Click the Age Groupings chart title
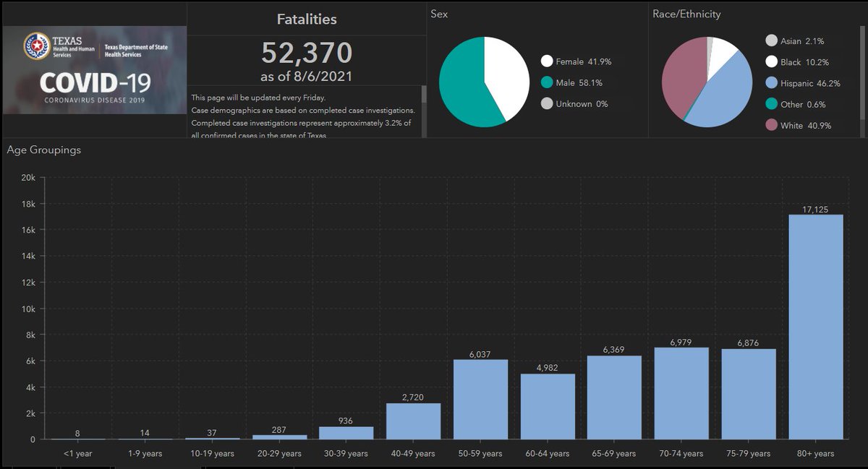The image size is (868, 469). point(43,150)
